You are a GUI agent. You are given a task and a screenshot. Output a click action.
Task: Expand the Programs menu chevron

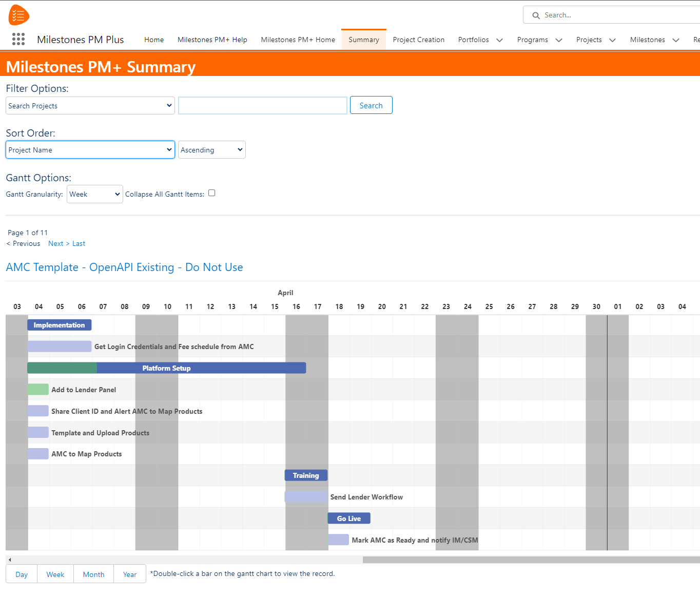pos(559,40)
